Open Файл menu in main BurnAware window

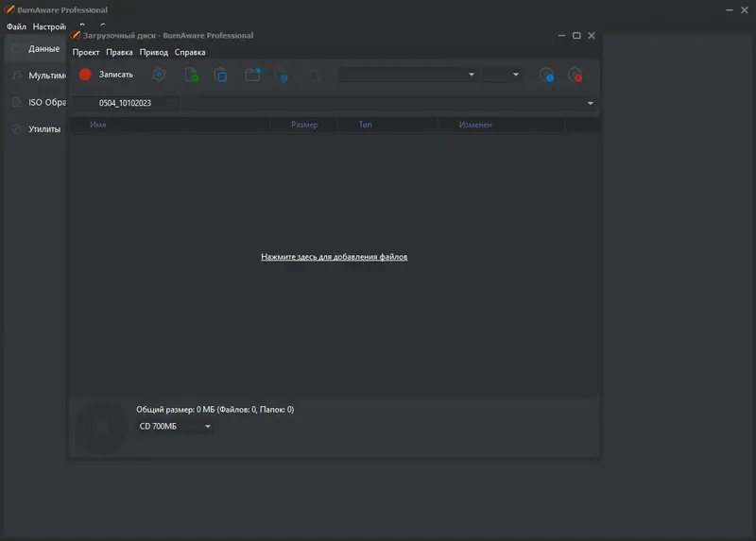coord(16,26)
